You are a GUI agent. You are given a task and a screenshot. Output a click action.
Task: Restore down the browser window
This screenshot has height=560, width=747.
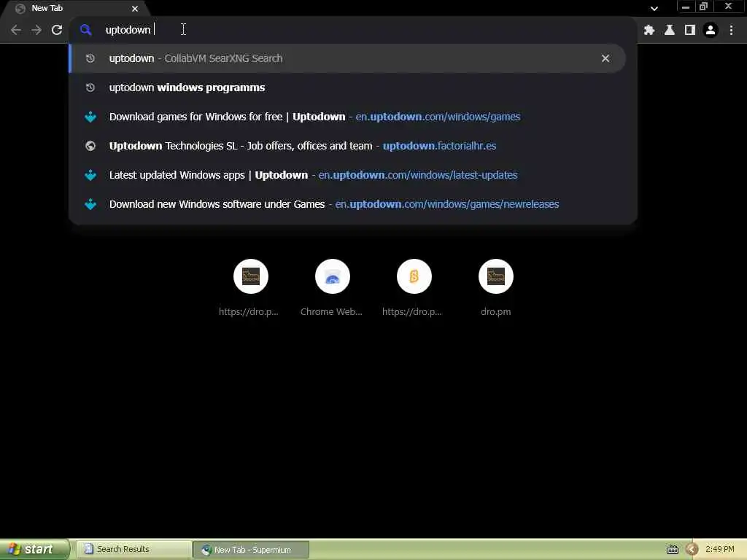point(703,7)
